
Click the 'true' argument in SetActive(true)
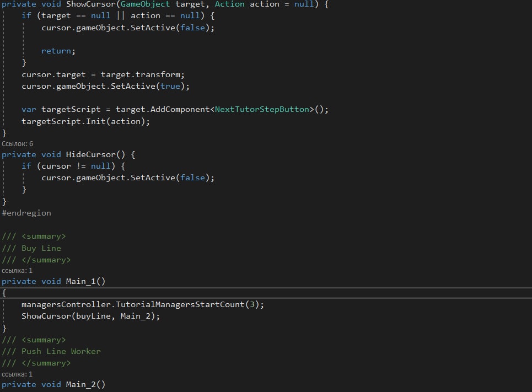[170, 86]
